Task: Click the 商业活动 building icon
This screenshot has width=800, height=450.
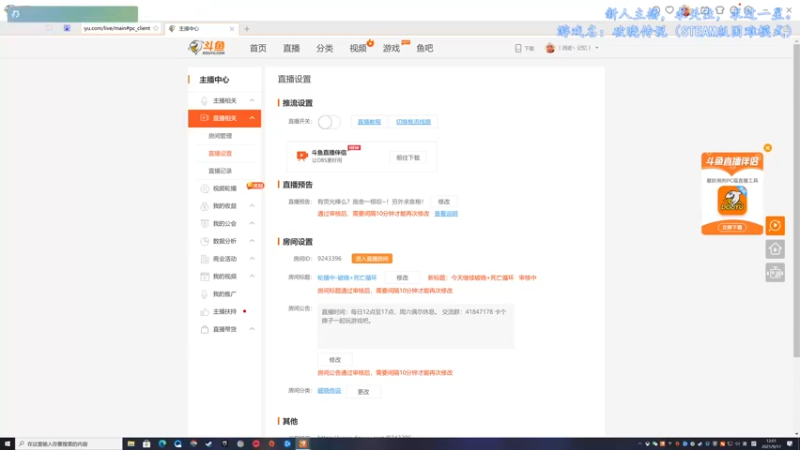Action: (x=205, y=259)
